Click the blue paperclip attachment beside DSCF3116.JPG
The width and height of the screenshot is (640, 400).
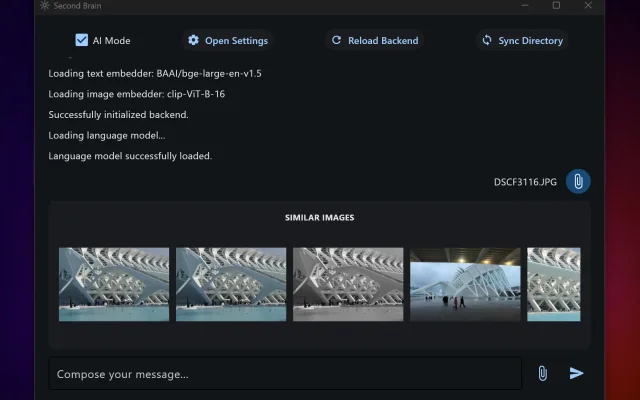(x=578, y=181)
